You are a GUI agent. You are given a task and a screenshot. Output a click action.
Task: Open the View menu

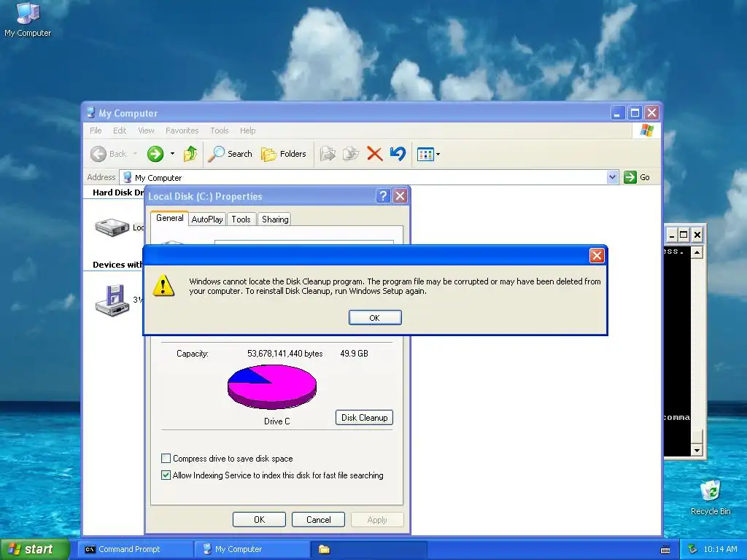[x=146, y=131]
